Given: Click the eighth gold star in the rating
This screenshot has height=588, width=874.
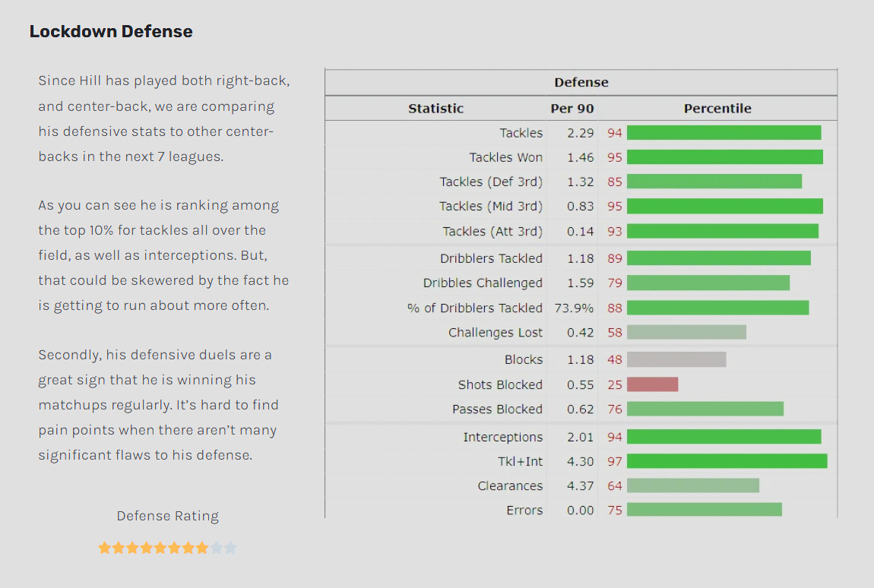Looking at the screenshot, I should pyautogui.click(x=201, y=548).
